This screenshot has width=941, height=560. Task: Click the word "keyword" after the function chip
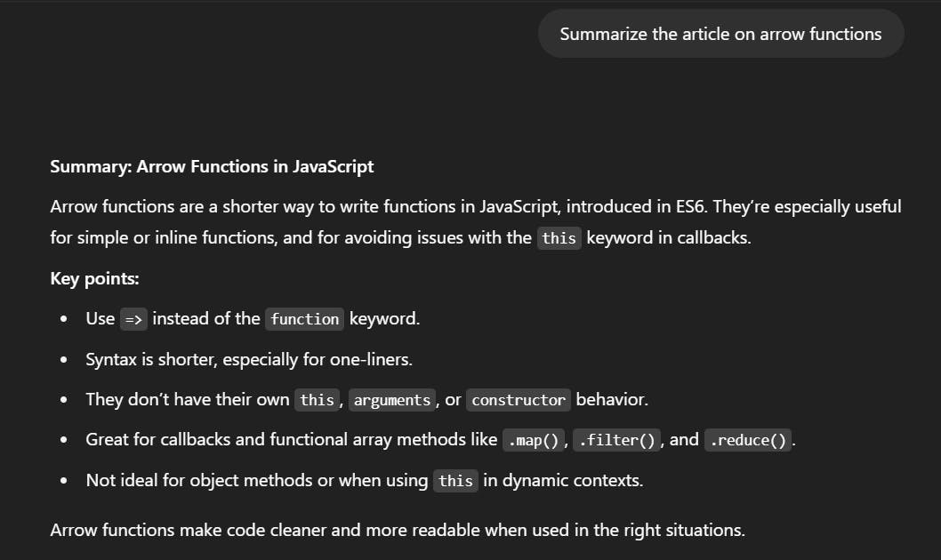coord(384,318)
